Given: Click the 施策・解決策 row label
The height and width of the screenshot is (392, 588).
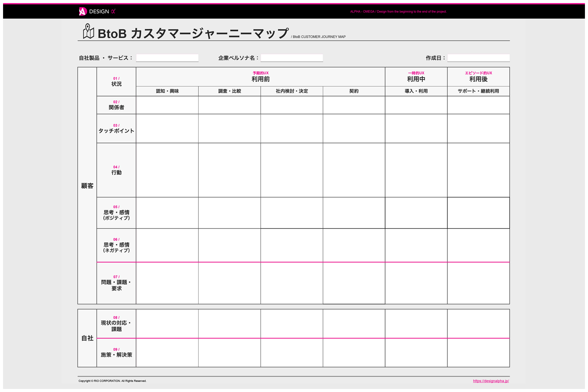Looking at the screenshot, I should pos(116,353).
